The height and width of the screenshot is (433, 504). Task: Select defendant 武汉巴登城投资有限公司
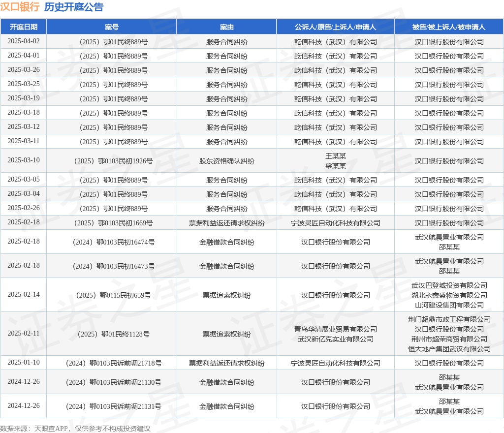(x=449, y=285)
